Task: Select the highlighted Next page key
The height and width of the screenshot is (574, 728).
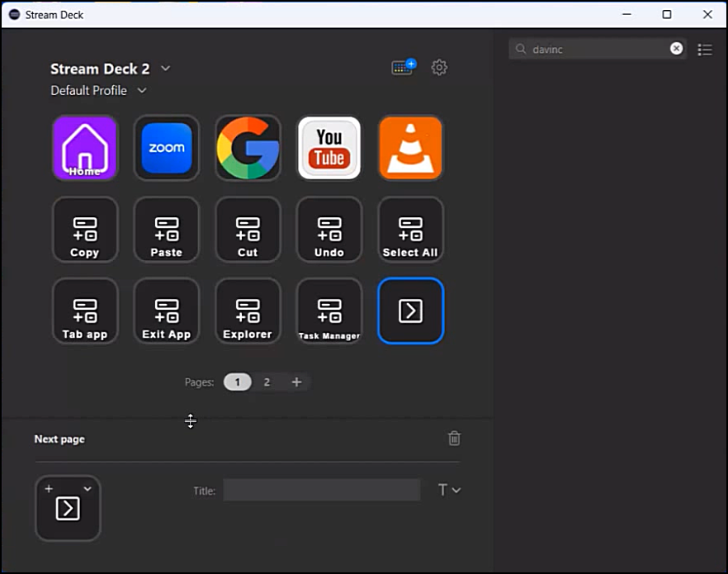Action: 410,311
